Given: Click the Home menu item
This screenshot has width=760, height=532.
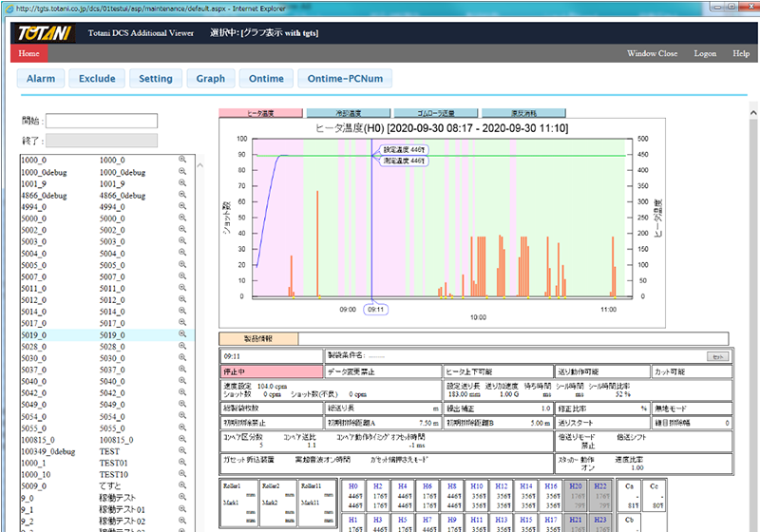Looking at the screenshot, I should tap(28, 54).
